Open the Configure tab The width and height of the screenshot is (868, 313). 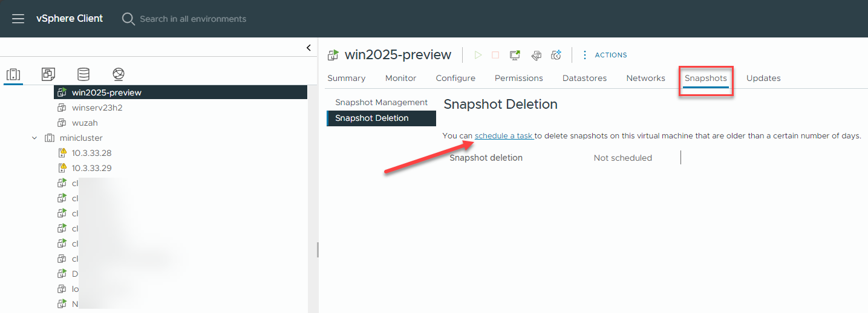455,78
